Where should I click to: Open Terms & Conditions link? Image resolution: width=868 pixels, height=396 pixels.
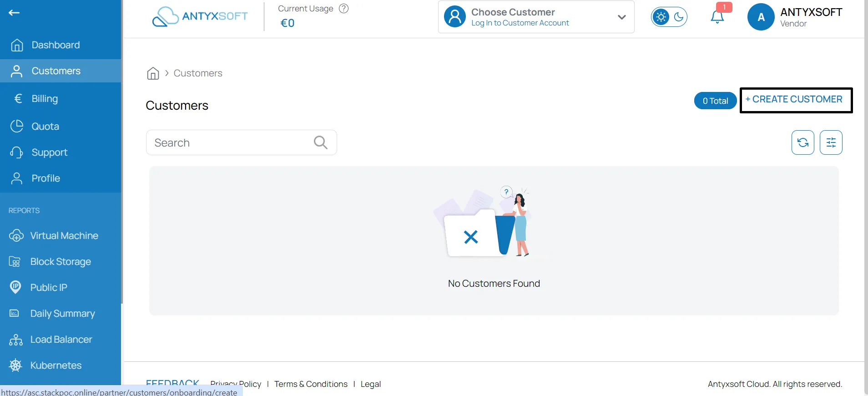click(x=311, y=384)
